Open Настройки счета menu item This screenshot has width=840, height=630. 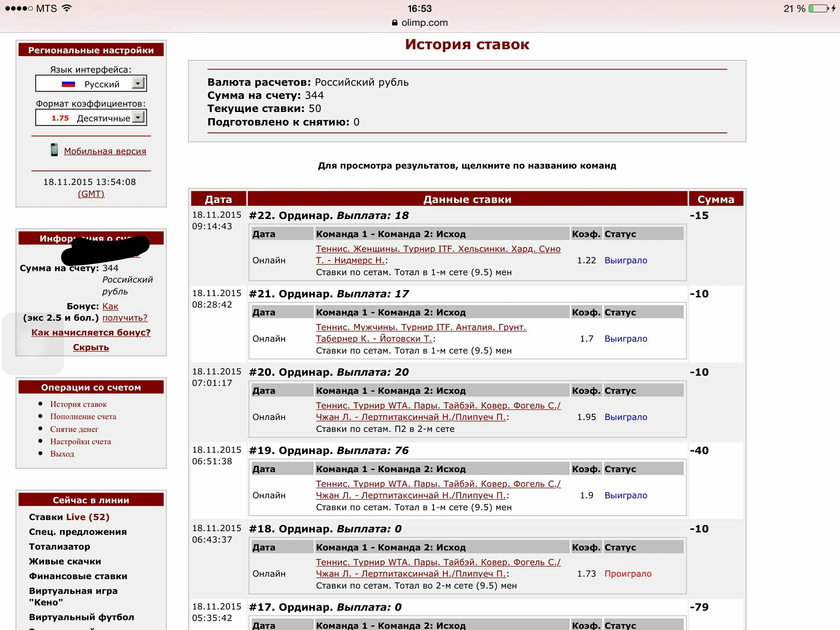click(x=80, y=441)
